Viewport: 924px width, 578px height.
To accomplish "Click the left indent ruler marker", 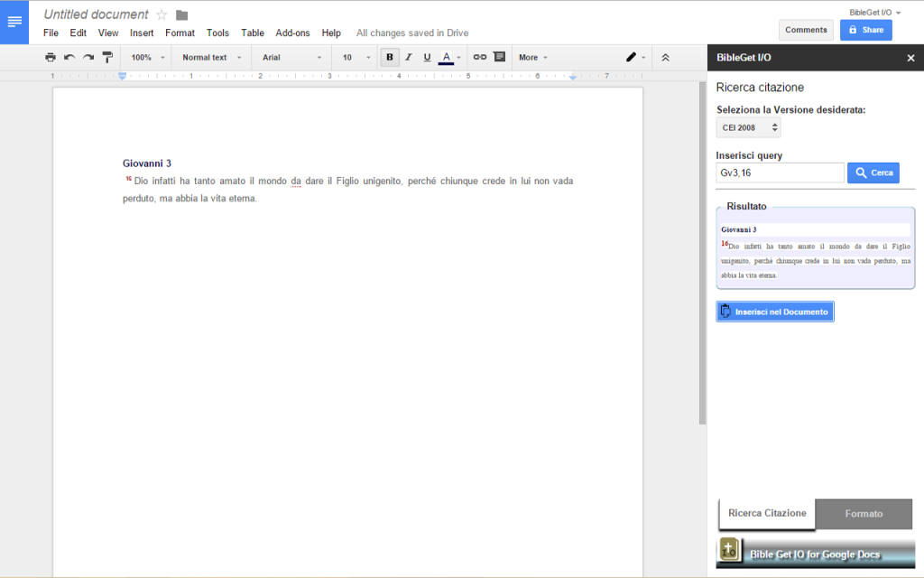I will (122, 76).
